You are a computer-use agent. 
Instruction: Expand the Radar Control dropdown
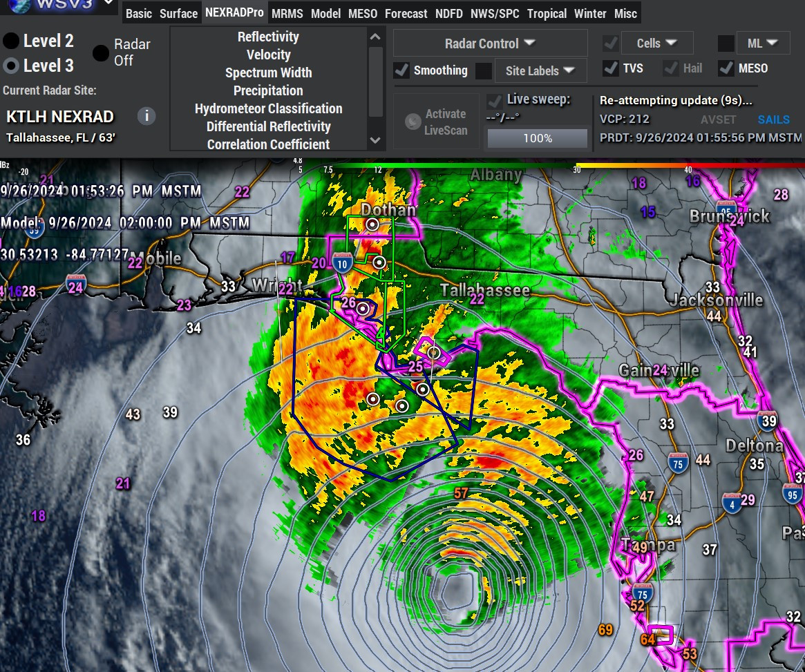[x=491, y=43]
